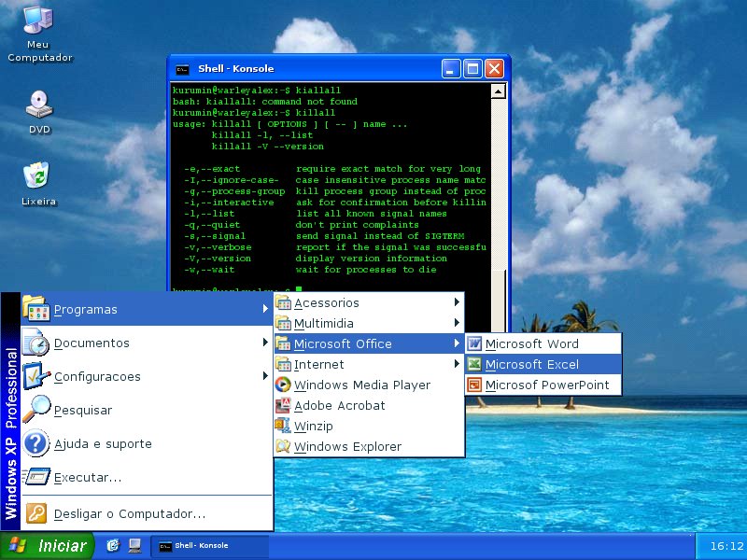Click the Multimidia folder icon
Viewport: 747px width, 560px height.
283,323
